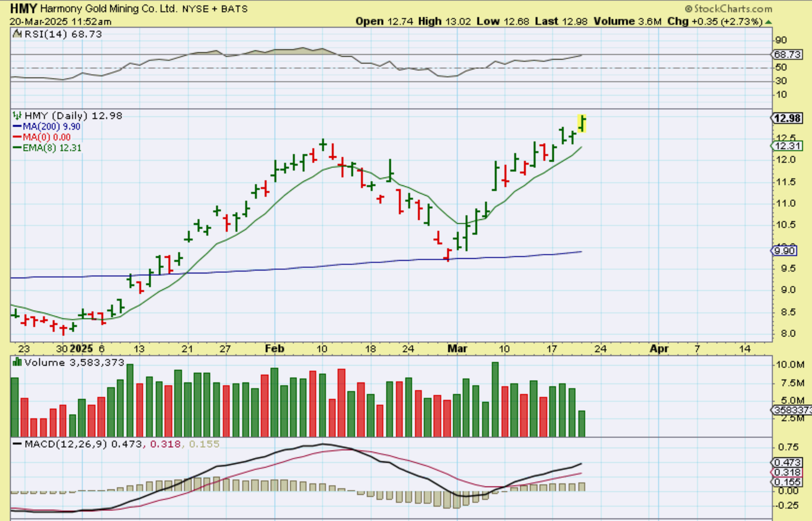This screenshot has width=812, height=521.
Task: Click the 9.90 moving average axis tag
Action: [784, 251]
